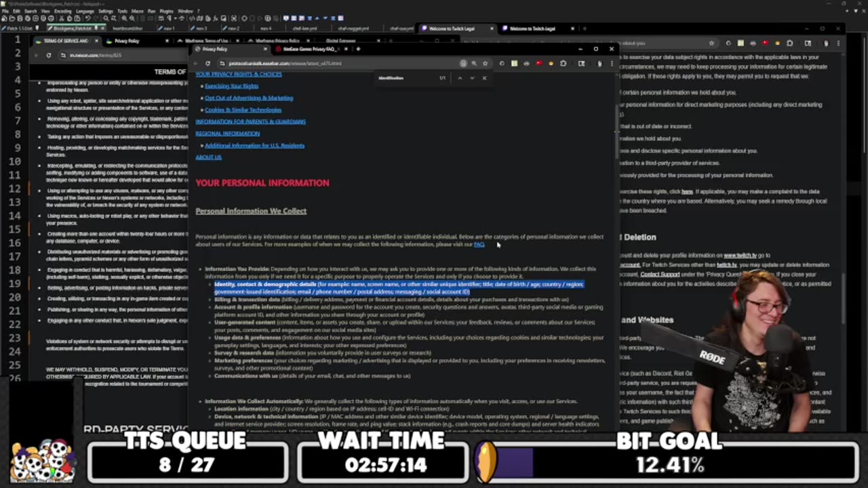Open Extensions puzzle icon in Twitch Legal window
Screen dimensions: 868x488
click(789, 43)
